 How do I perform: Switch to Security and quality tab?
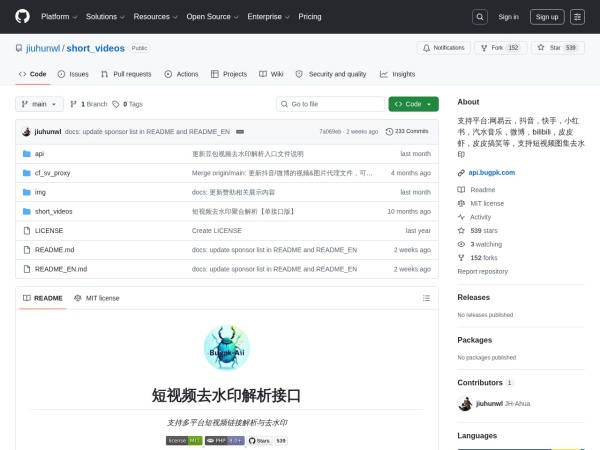click(x=331, y=74)
